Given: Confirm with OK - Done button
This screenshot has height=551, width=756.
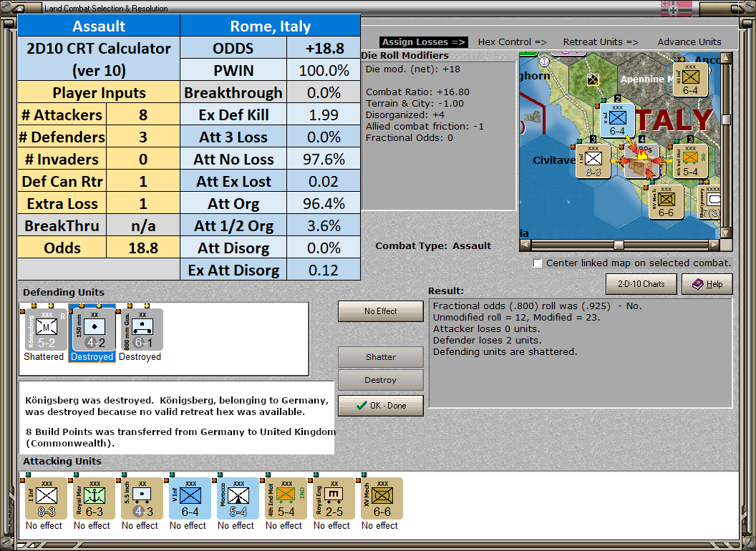Looking at the screenshot, I should click(x=381, y=406).
